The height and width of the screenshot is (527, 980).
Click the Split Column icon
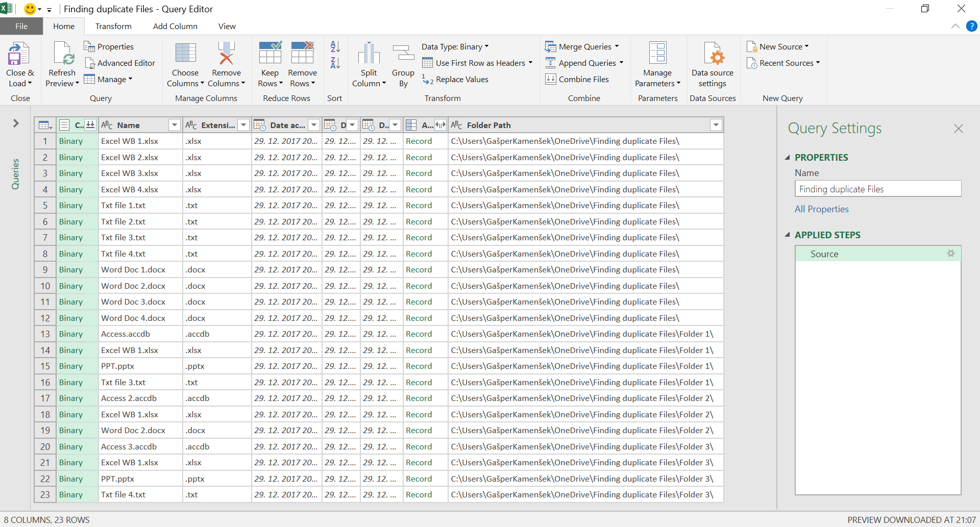click(369, 54)
